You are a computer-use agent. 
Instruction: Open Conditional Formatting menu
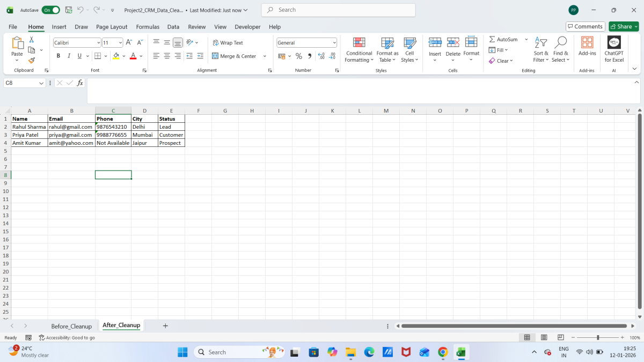358,49
